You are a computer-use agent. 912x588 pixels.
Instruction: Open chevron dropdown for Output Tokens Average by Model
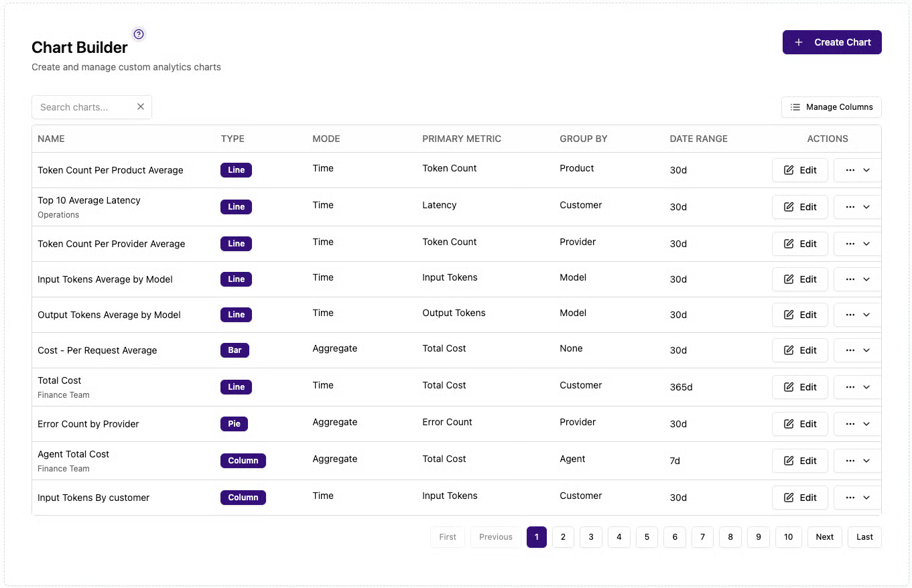tap(866, 315)
